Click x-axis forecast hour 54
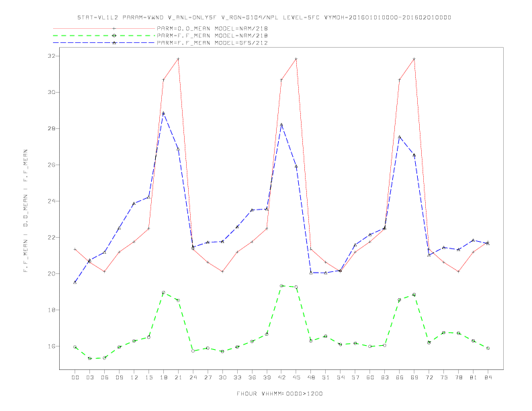The image size is (532, 411). pos(341,377)
